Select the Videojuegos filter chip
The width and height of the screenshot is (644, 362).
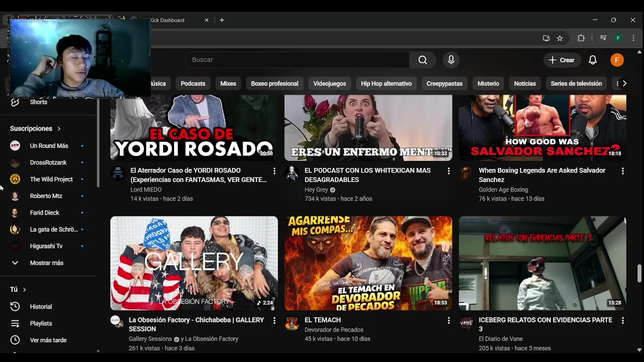coord(330,83)
